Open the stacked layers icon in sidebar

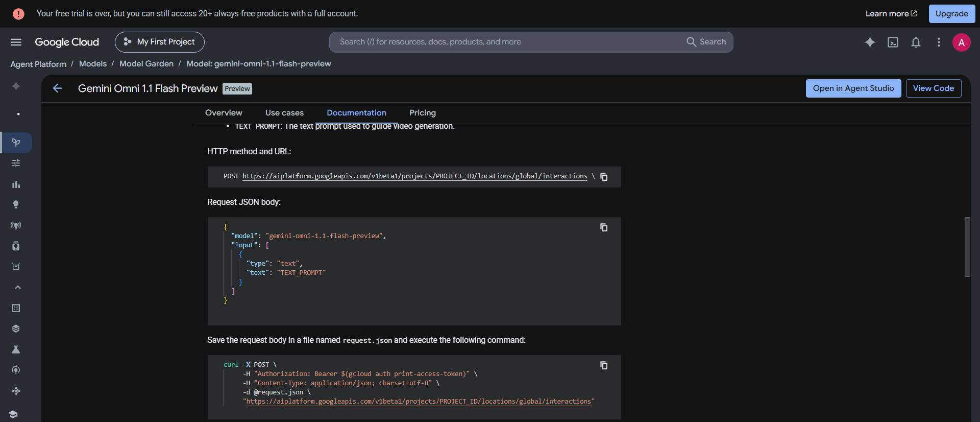pyautogui.click(x=16, y=329)
